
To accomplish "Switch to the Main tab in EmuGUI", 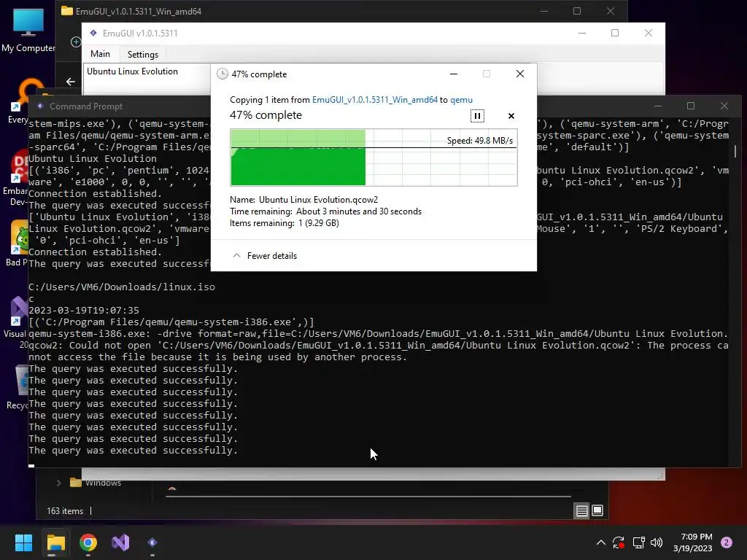I will (x=100, y=54).
